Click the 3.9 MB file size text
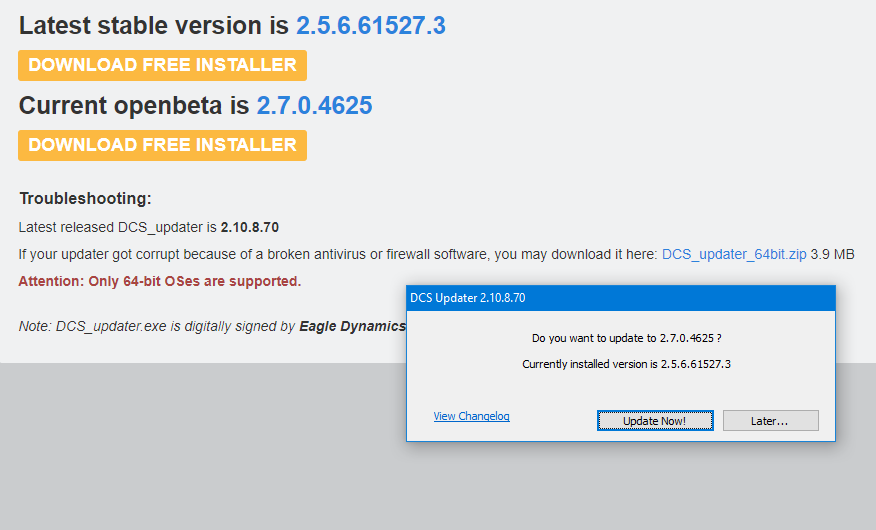This screenshot has width=876, height=530. pos(832,254)
